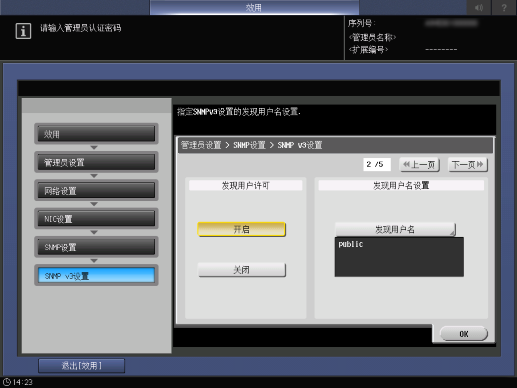Click the 序列号 label
The height and width of the screenshot is (388, 517).
tap(361, 23)
